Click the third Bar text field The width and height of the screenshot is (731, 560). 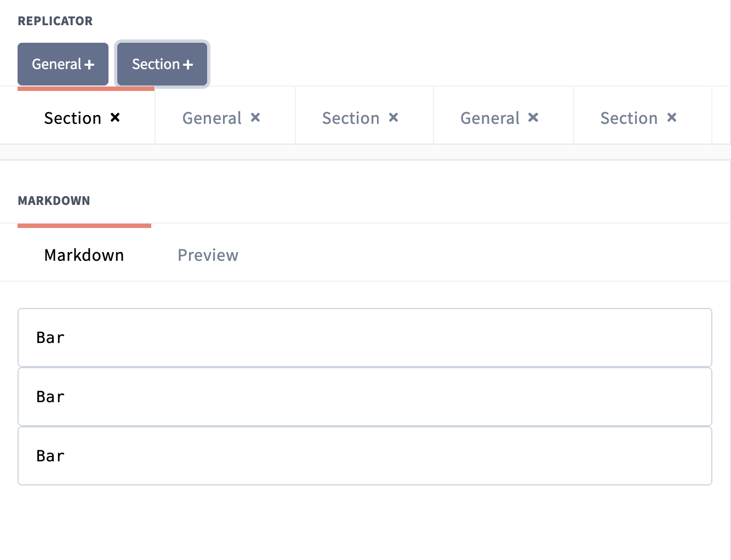pyautogui.click(x=365, y=456)
